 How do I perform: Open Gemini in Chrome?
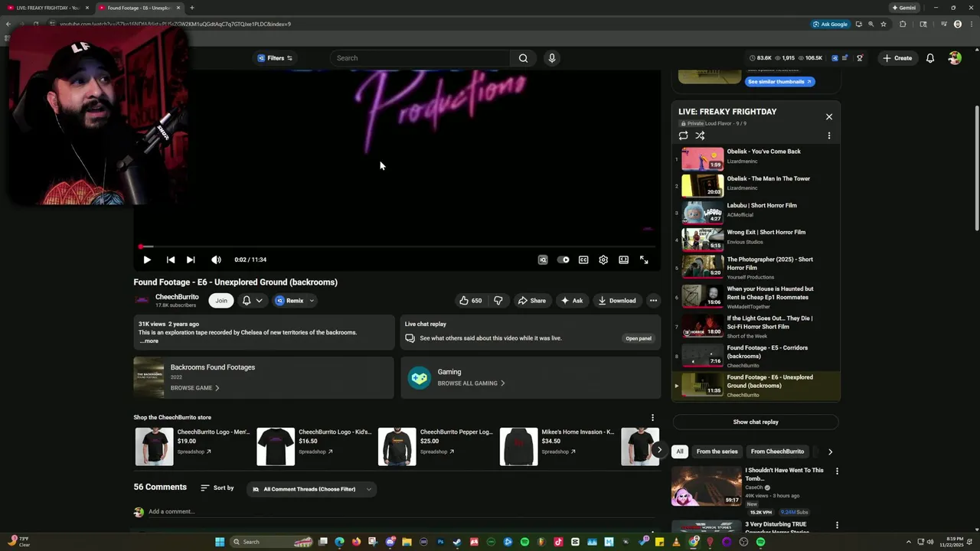[x=904, y=8]
